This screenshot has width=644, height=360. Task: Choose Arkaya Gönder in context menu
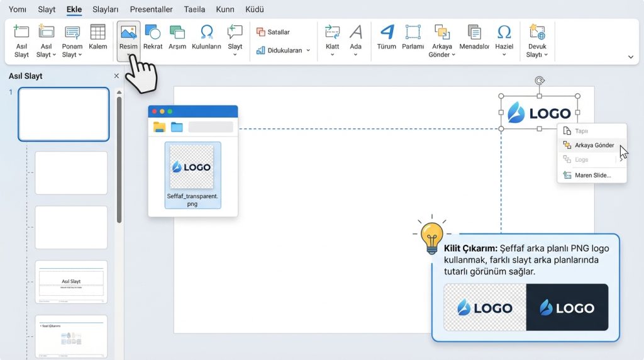(x=594, y=145)
